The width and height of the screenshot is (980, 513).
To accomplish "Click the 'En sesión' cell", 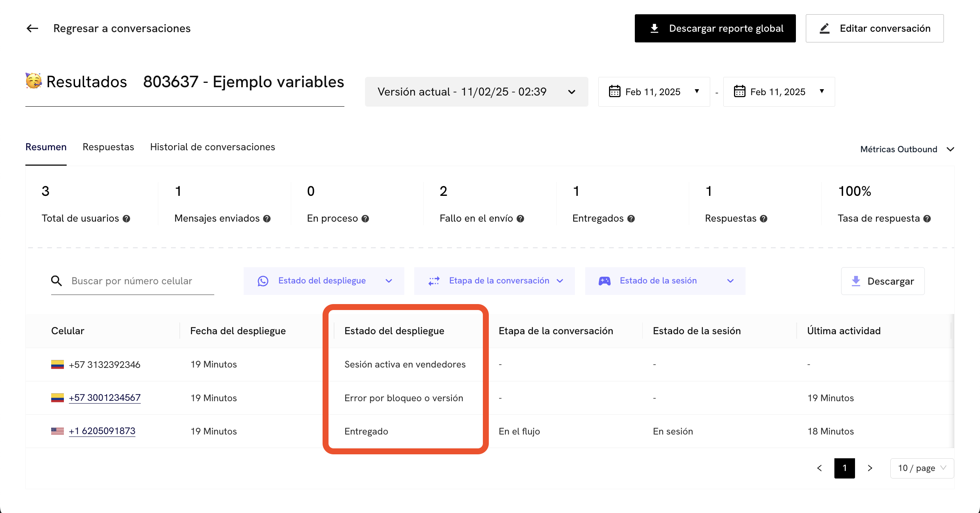I will pyautogui.click(x=673, y=431).
